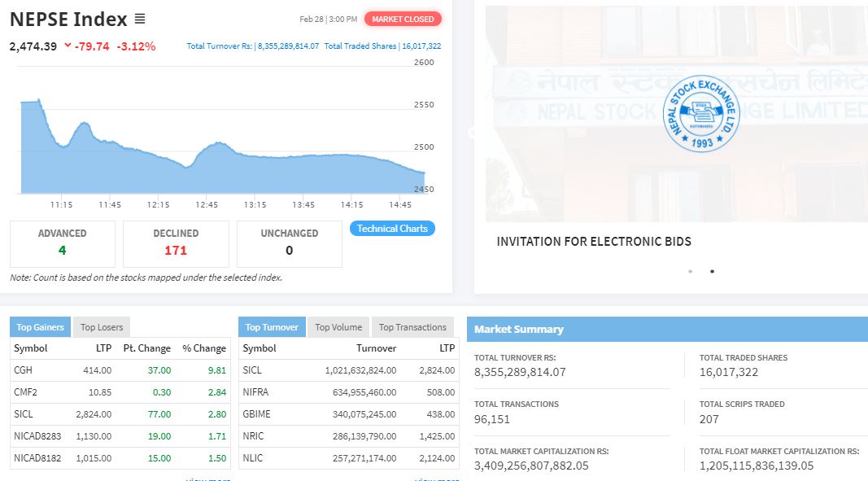Click the Nepal Stock Exchange 1993 logo

(701, 114)
